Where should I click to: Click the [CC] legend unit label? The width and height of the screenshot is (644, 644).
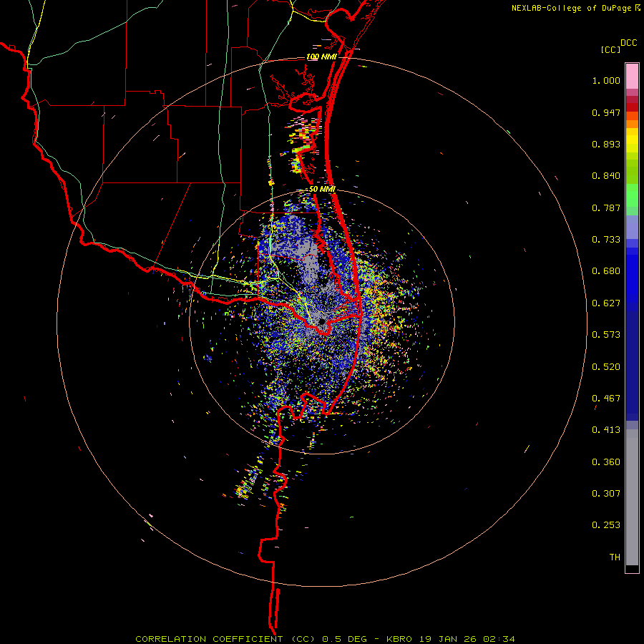610,49
